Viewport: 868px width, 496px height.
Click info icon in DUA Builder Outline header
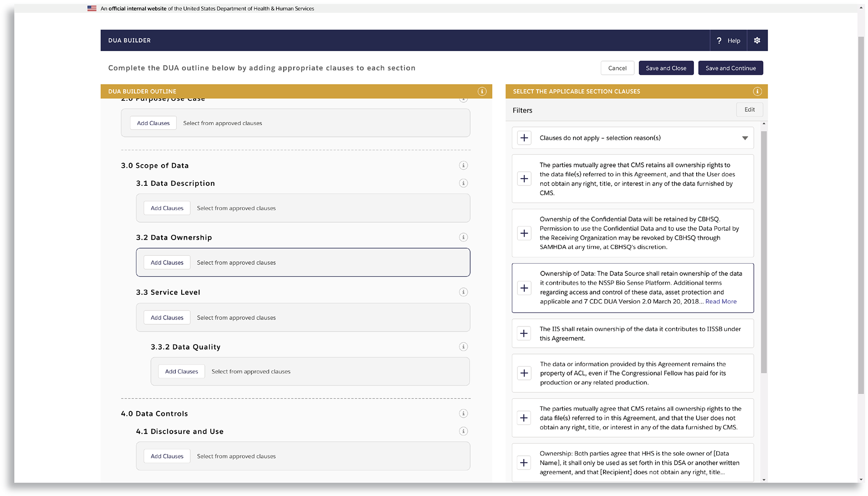pyautogui.click(x=482, y=91)
